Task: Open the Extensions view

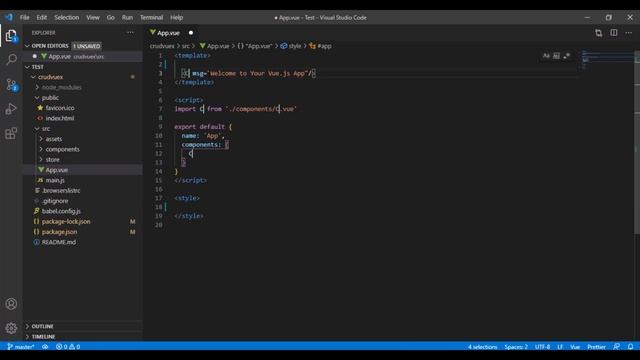Action: pos(11,133)
